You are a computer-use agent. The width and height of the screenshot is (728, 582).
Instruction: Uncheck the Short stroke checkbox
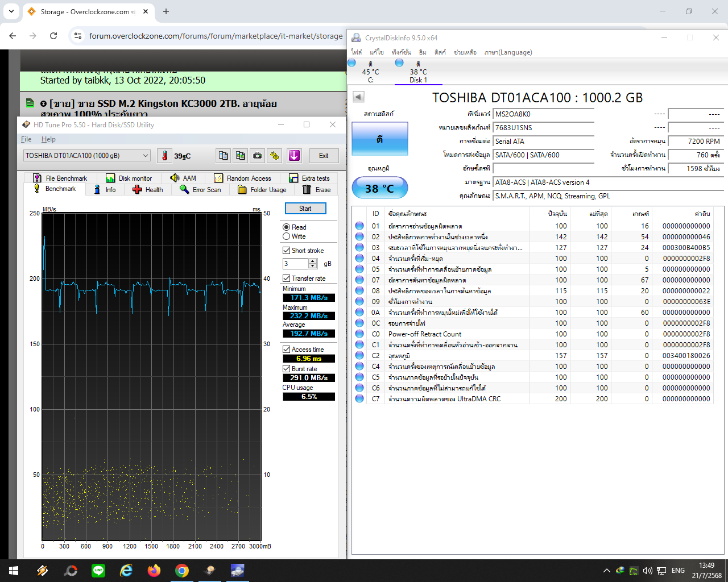pos(287,251)
